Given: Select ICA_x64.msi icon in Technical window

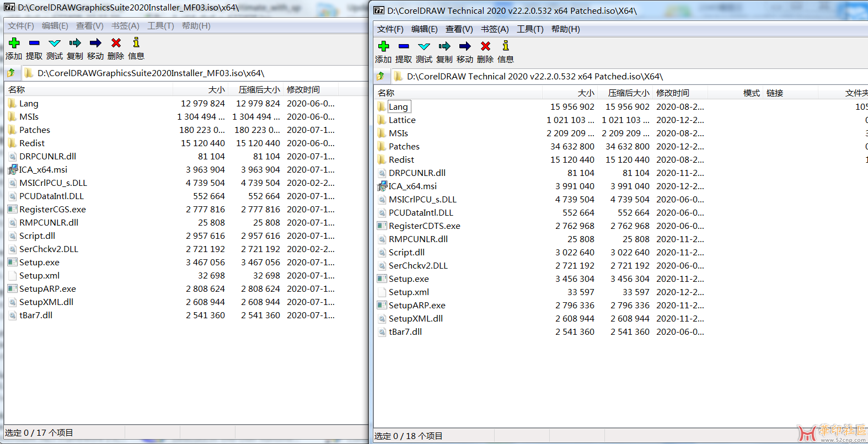Looking at the screenshot, I should 382,186.
